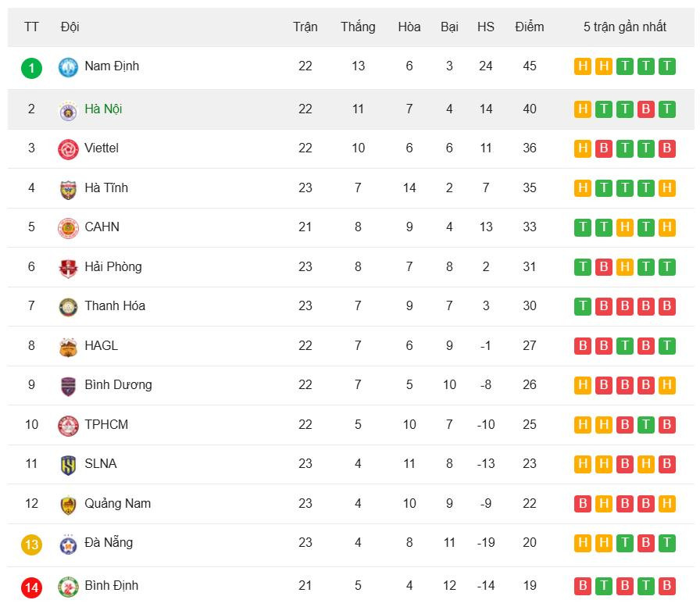Click the red rank 14 badge
700x607 pixels.
(x=31, y=587)
